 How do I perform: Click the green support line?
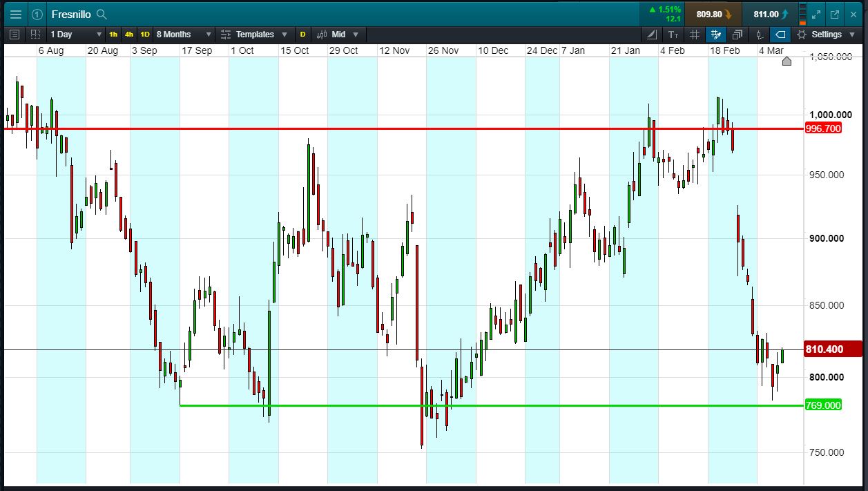(492, 405)
